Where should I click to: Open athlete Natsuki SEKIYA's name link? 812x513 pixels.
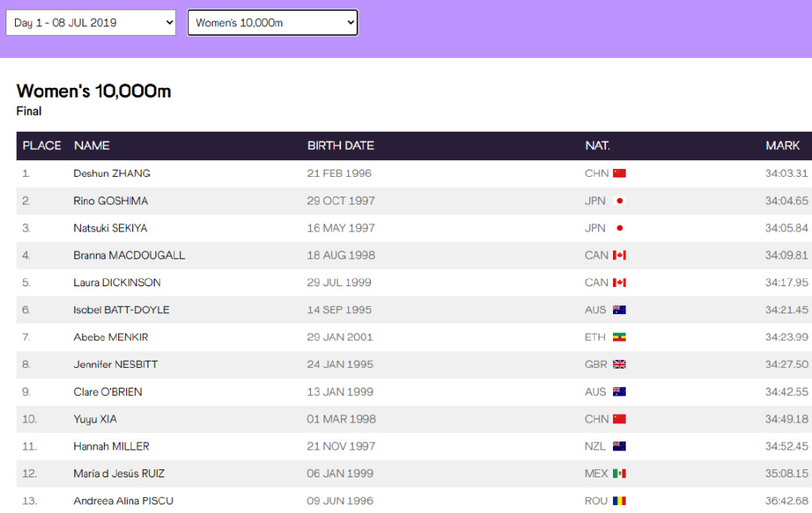pyautogui.click(x=110, y=228)
